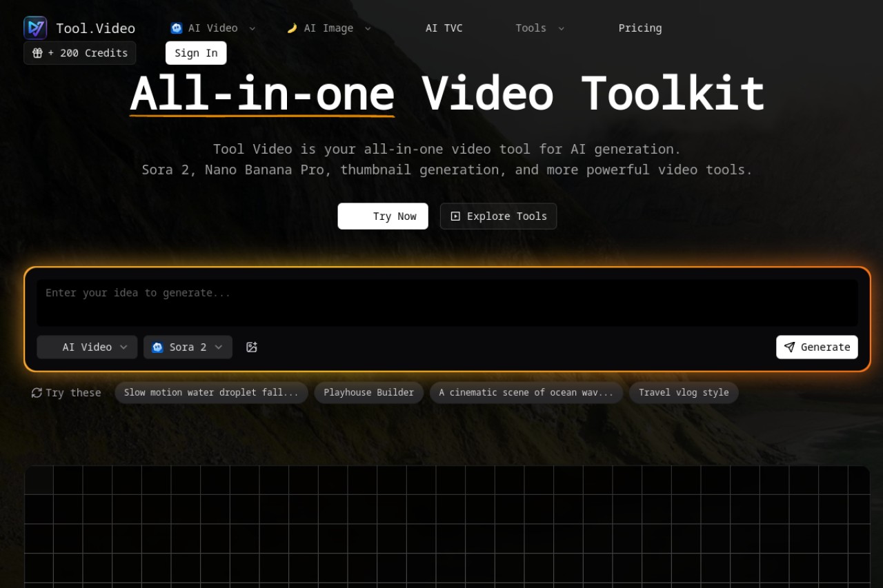The width and height of the screenshot is (883, 588).
Task: Click the + 200 Credits button
Action: [x=80, y=53]
